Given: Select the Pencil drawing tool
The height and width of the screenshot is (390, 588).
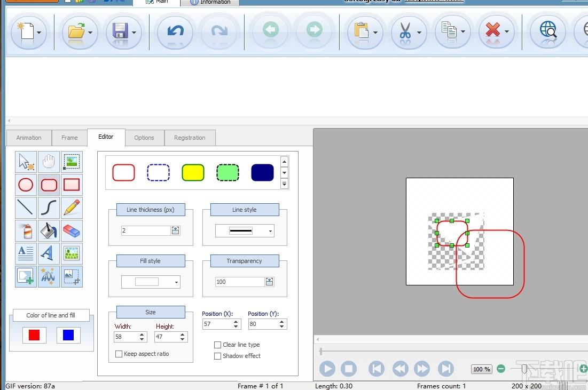Looking at the screenshot, I should (72, 208).
